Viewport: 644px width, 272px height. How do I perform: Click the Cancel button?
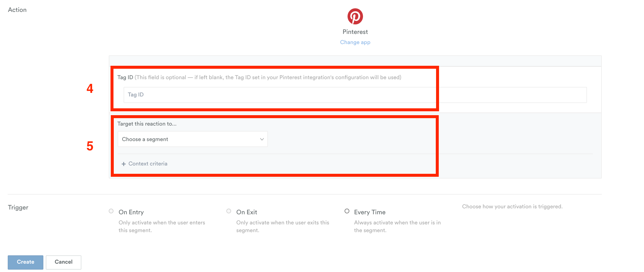tap(64, 262)
